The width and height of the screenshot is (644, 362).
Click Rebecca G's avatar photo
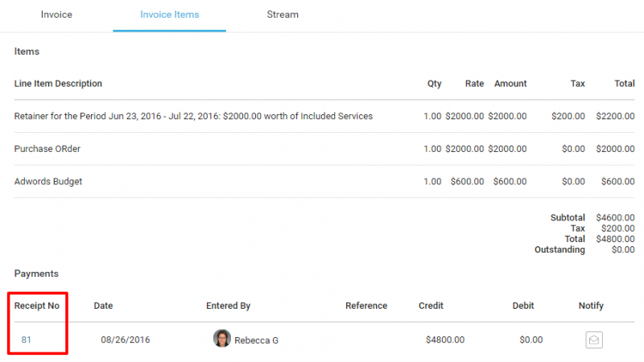pyautogui.click(x=221, y=339)
